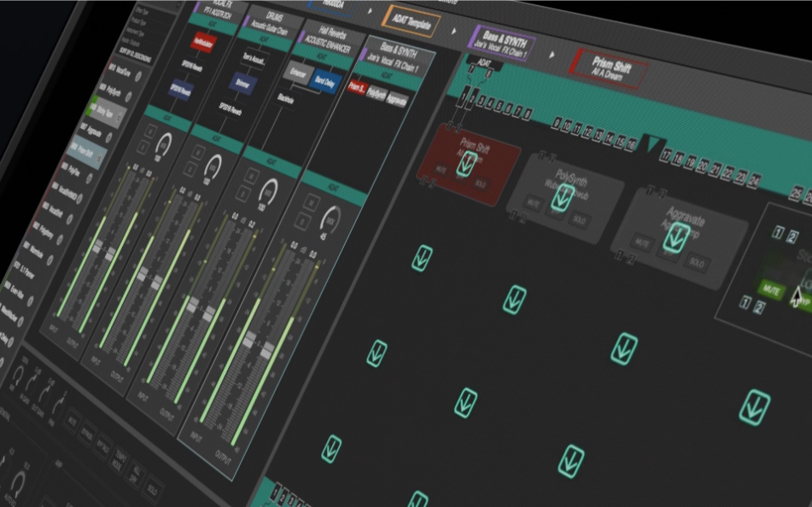This screenshot has width=812, height=507.
Task: Toggle SOLO on the PolySynth block
Action: click(x=579, y=220)
